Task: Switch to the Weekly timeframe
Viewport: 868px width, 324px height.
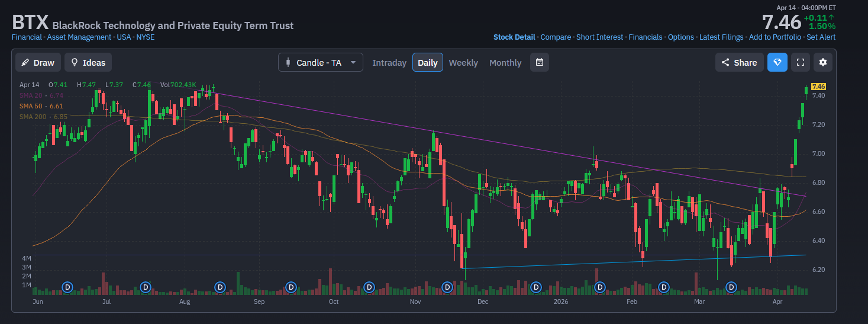Action: tap(463, 63)
